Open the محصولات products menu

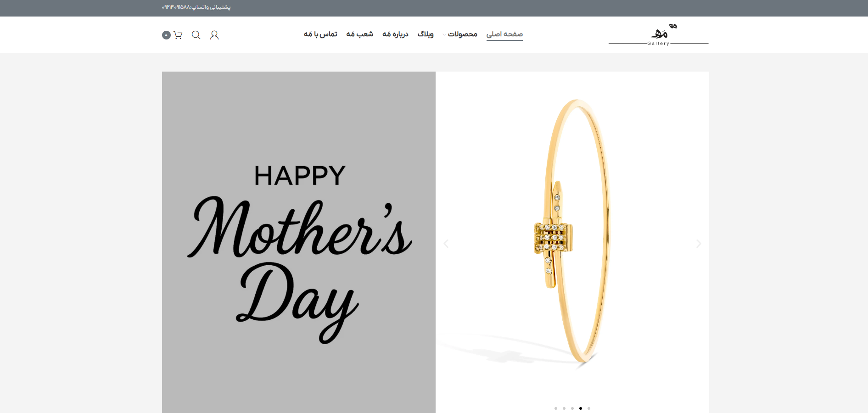(x=463, y=34)
